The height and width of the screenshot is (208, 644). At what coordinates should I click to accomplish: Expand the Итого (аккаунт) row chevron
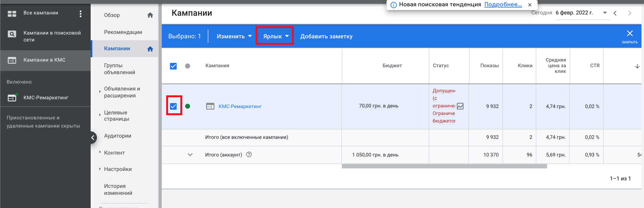(x=190, y=155)
